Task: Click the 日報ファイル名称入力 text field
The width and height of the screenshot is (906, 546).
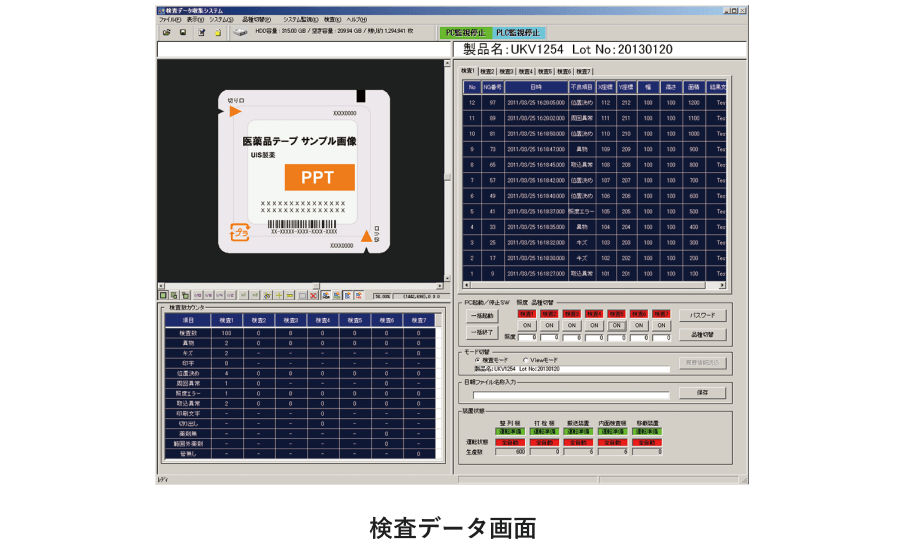Action: pyautogui.click(x=565, y=394)
